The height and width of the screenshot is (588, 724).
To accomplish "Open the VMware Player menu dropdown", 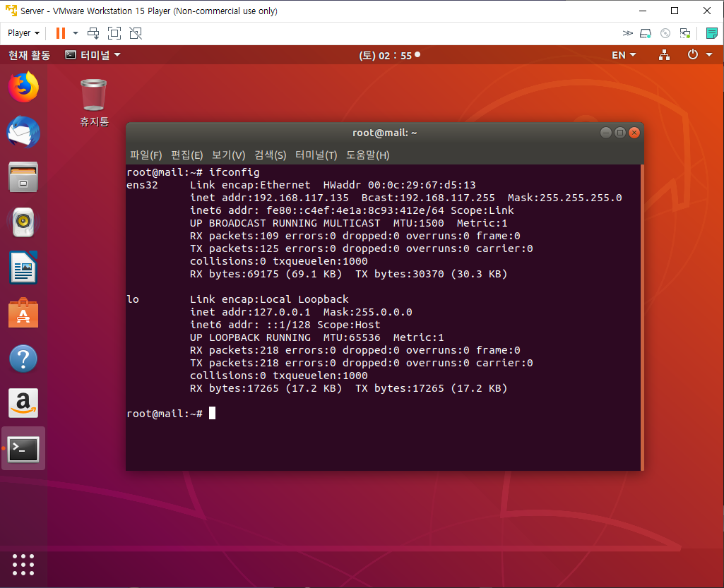I will [x=23, y=33].
